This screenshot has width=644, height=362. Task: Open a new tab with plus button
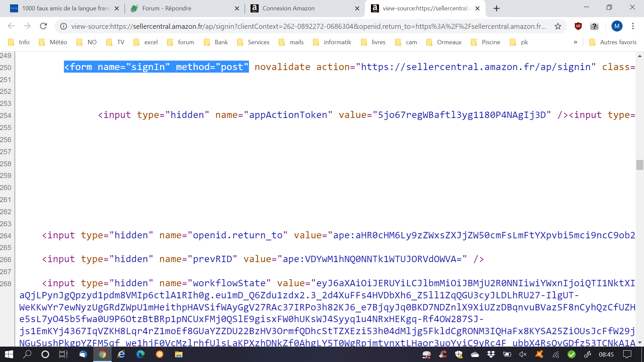click(x=496, y=8)
